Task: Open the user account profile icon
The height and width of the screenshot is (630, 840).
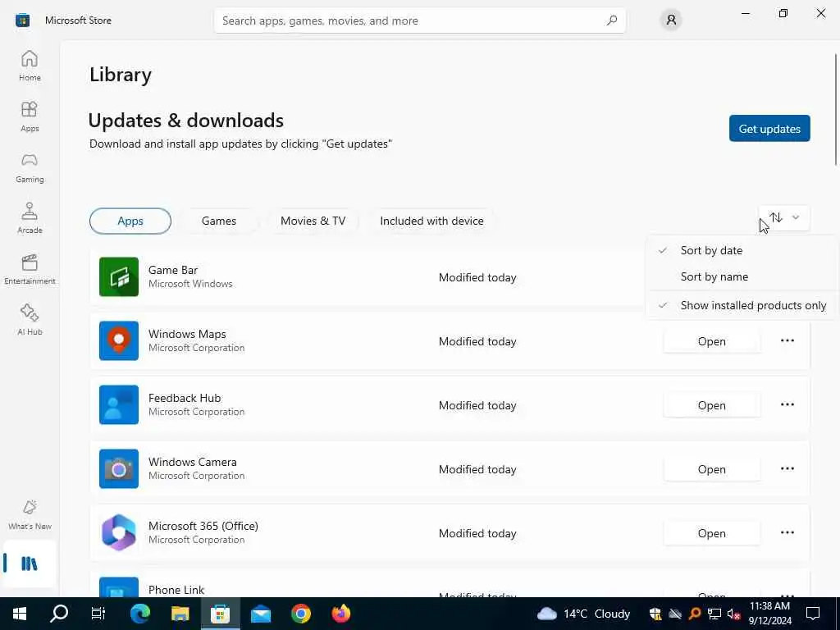Action: pos(671,21)
